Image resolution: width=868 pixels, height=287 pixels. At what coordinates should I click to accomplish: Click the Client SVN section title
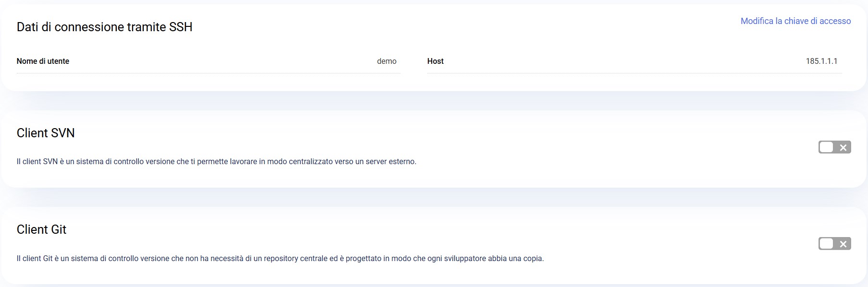click(46, 133)
